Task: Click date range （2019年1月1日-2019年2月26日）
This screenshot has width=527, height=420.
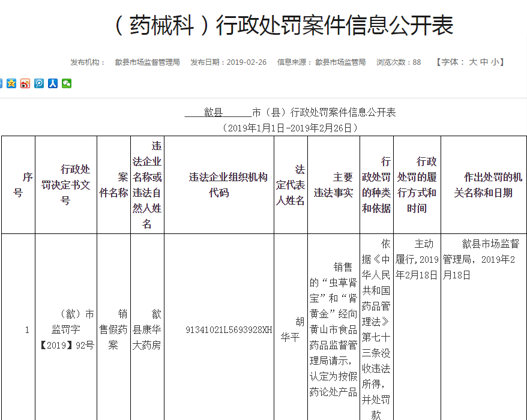Action: click(290, 128)
